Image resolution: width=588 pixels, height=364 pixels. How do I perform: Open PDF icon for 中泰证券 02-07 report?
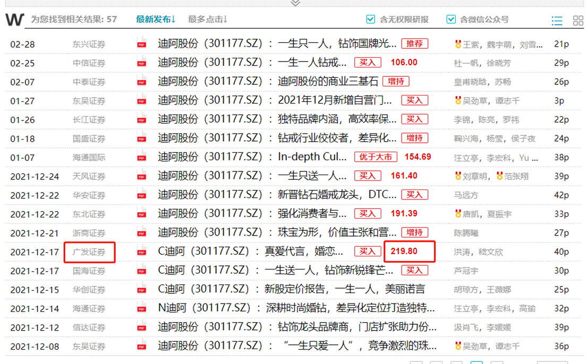(141, 80)
